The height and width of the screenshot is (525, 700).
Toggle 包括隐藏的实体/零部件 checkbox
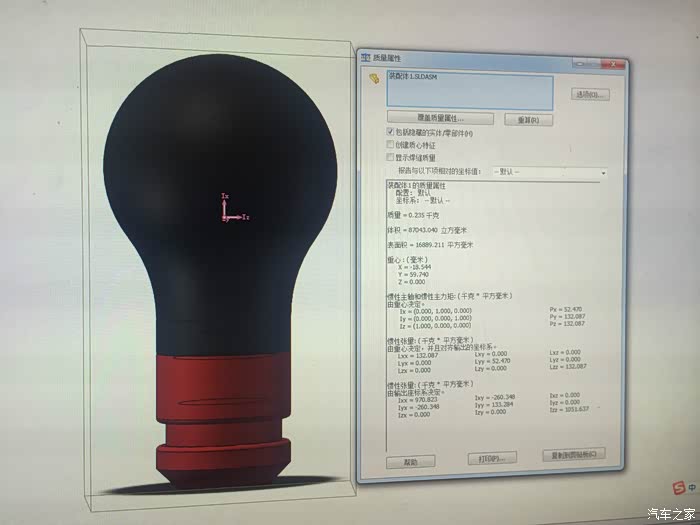pyautogui.click(x=390, y=132)
